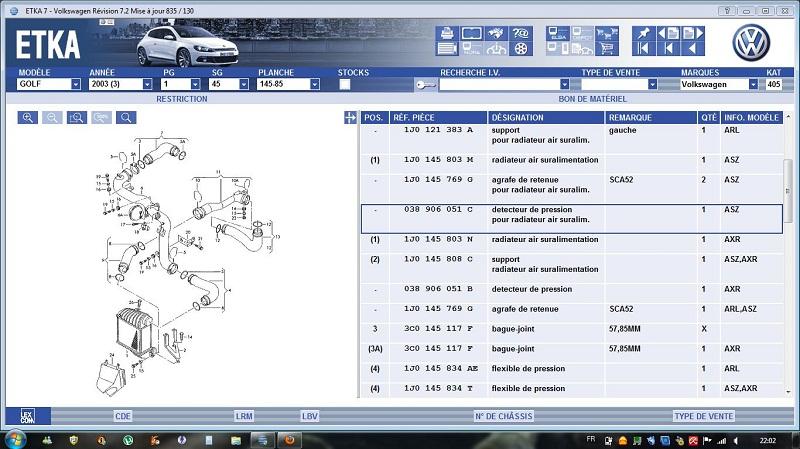Click the key icon beside Recherche I.V.
Image resolution: width=800 pixels, height=449 pixels.
[425, 85]
